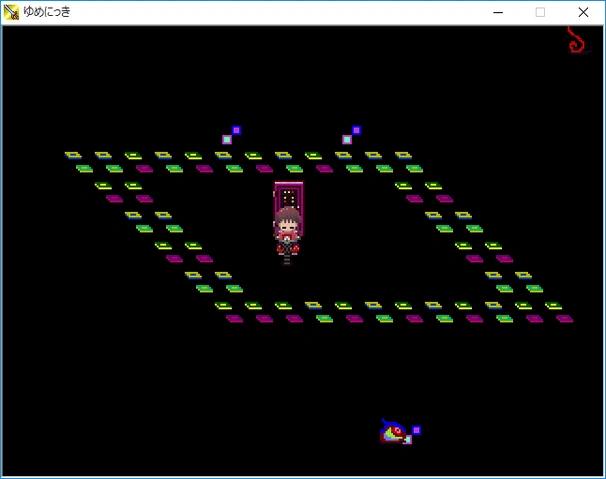Image resolution: width=606 pixels, height=479 pixels.
Task: Click the Yume Nikki window title icon
Action: click(x=11, y=12)
